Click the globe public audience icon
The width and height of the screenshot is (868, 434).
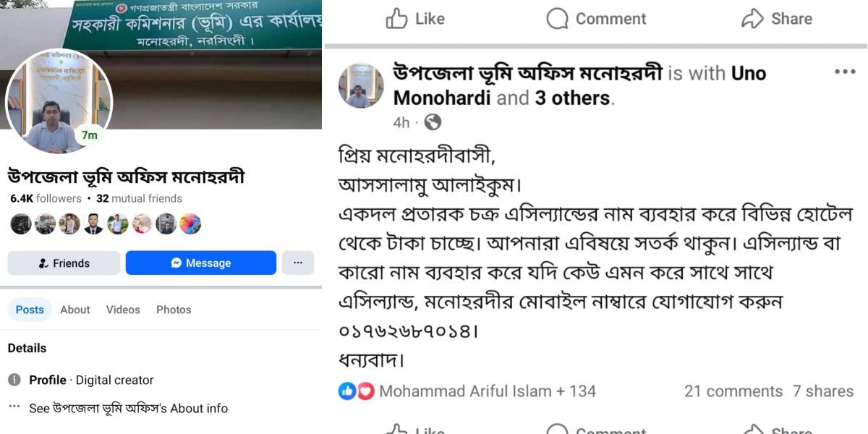(x=433, y=122)
